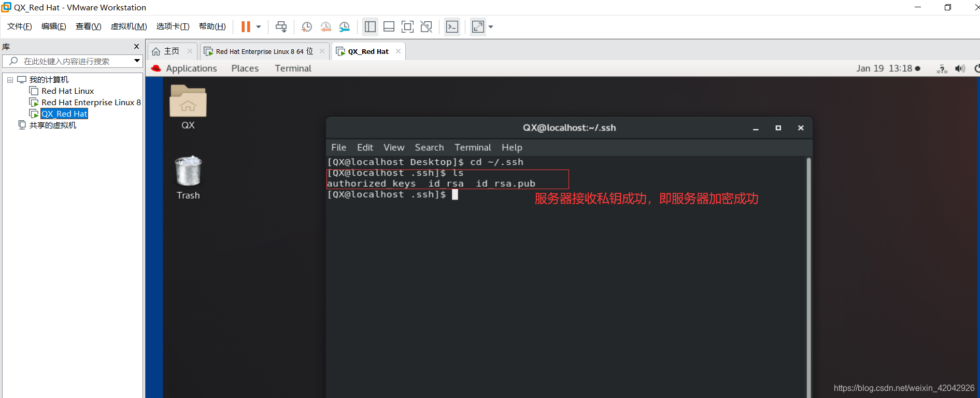The image size is (980, 398).
Task: Select 共享的虚拟机 in the library tree
Action: tap(52, 125)
